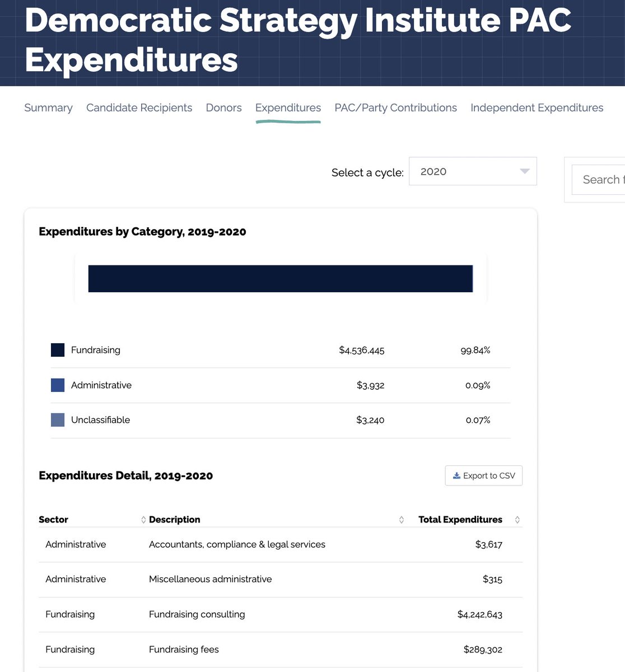This screenshot has height=672, width=625.
Task: Click the $289,302 table value
Action: coord(483,650)
